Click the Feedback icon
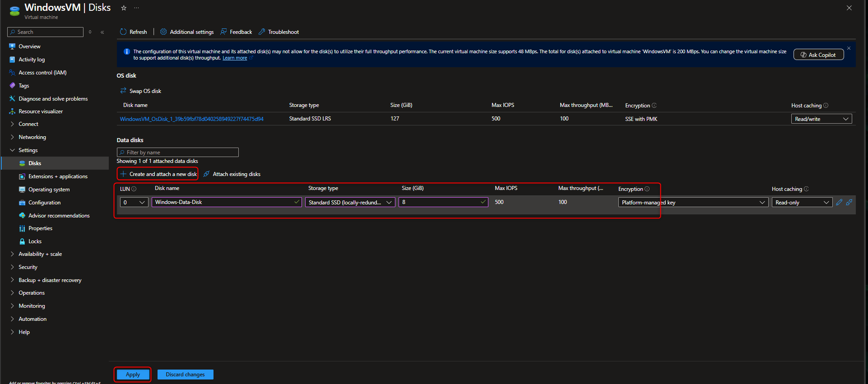 tap(223, 32)
